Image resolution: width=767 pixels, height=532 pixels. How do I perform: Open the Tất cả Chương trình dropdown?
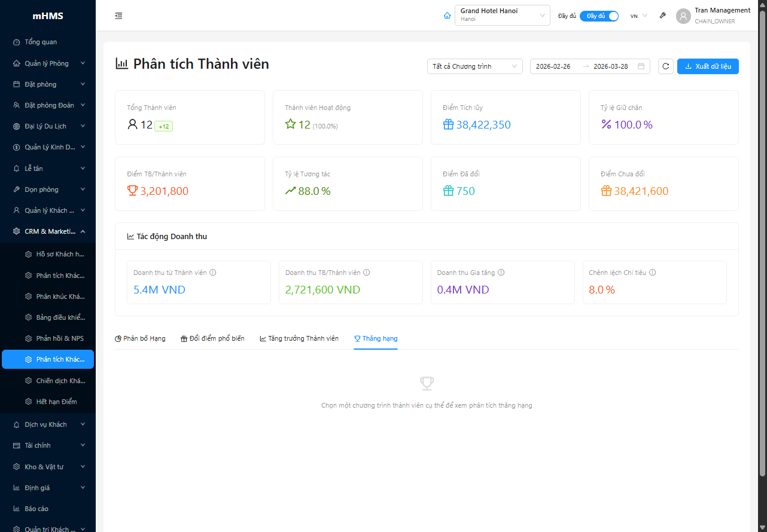coord(474,66)
